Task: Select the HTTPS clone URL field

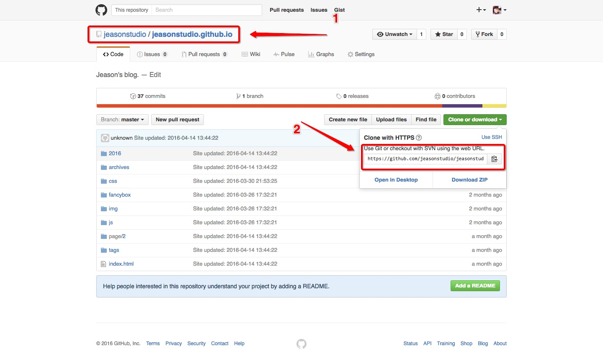Action: pos(425,159)
